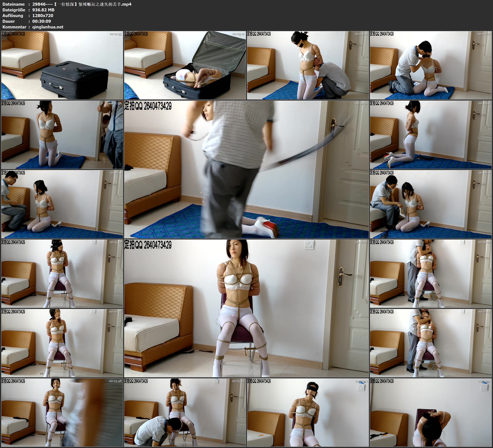Open the frame marked 00:20:37
This screenshot has height=448, width=493.
[x=62, y=343]
